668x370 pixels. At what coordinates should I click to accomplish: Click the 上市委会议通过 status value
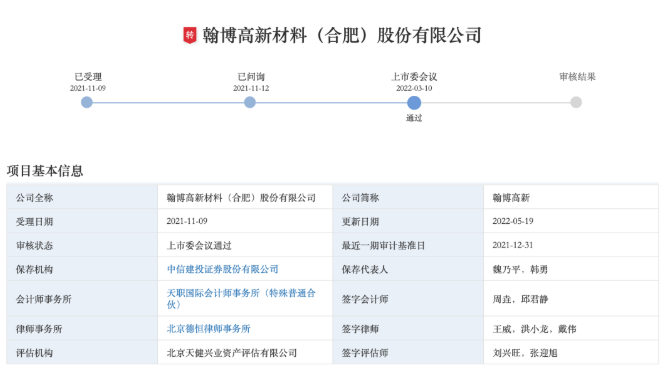pos(199,245)
